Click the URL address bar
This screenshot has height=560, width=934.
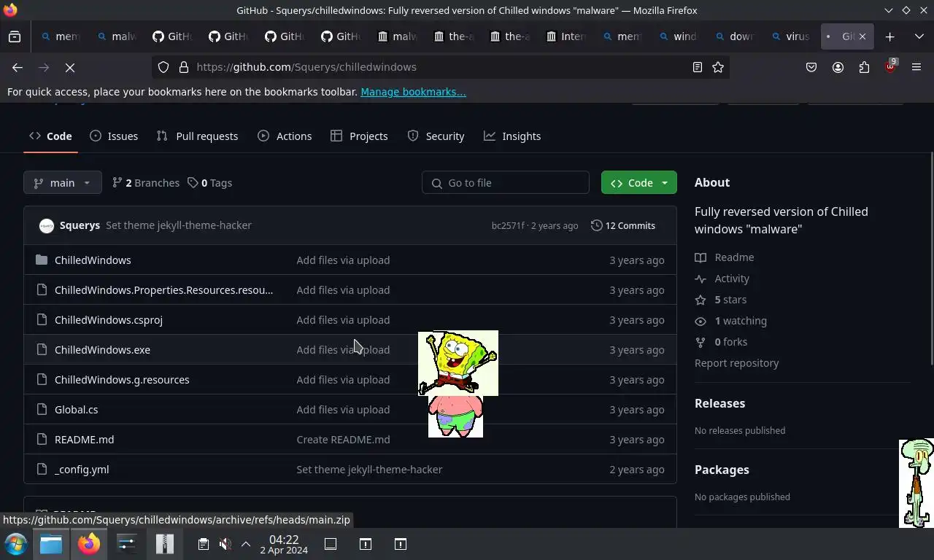coord(441,67)
